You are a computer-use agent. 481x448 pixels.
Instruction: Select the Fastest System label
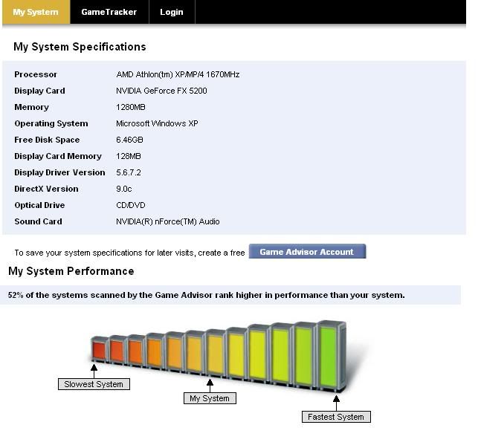[x=336, y=417]
